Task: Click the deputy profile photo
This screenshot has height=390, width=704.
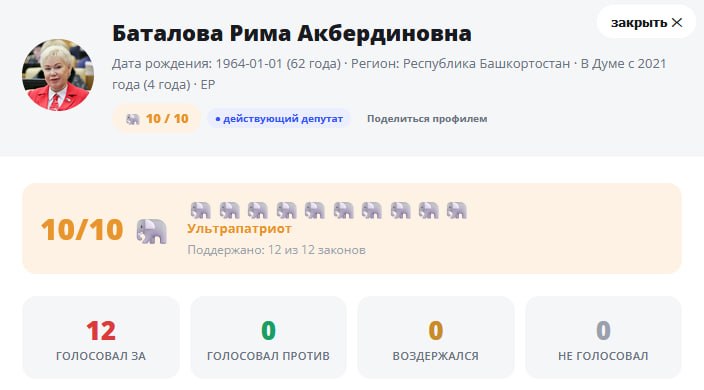Action: click(58, 74)
